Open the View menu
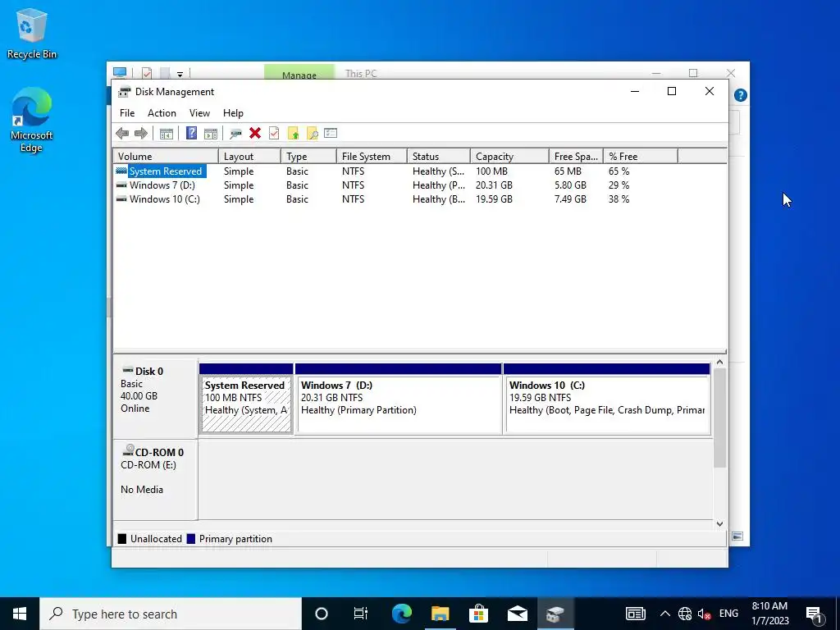This screenshot has height=630, width=840. click(x=199, y=113)
